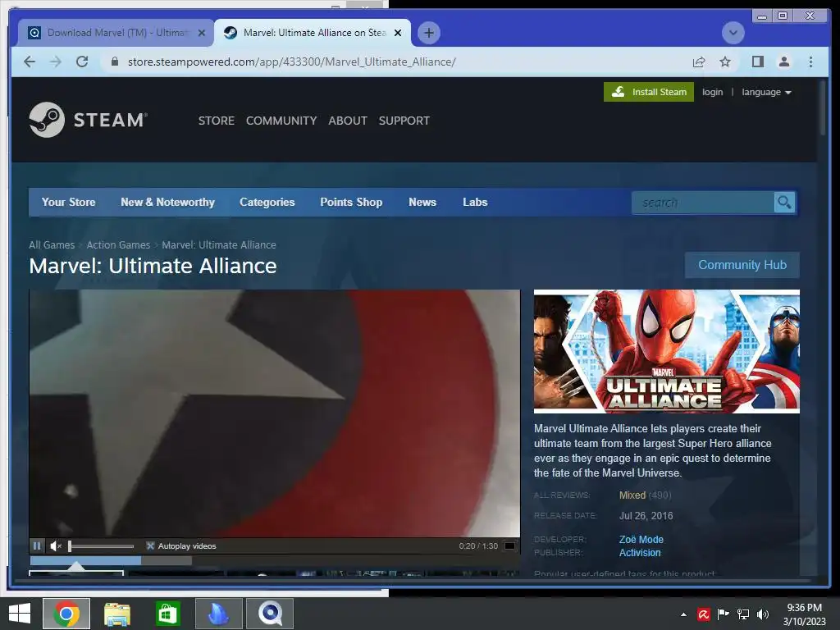Click blue flame app in taskbar

218,614
